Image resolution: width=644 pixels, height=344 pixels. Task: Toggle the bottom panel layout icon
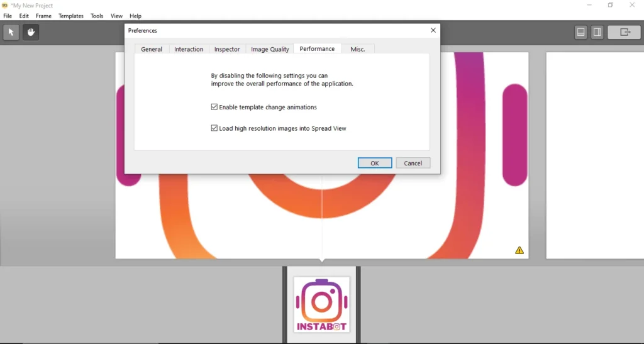coord(580,32)
